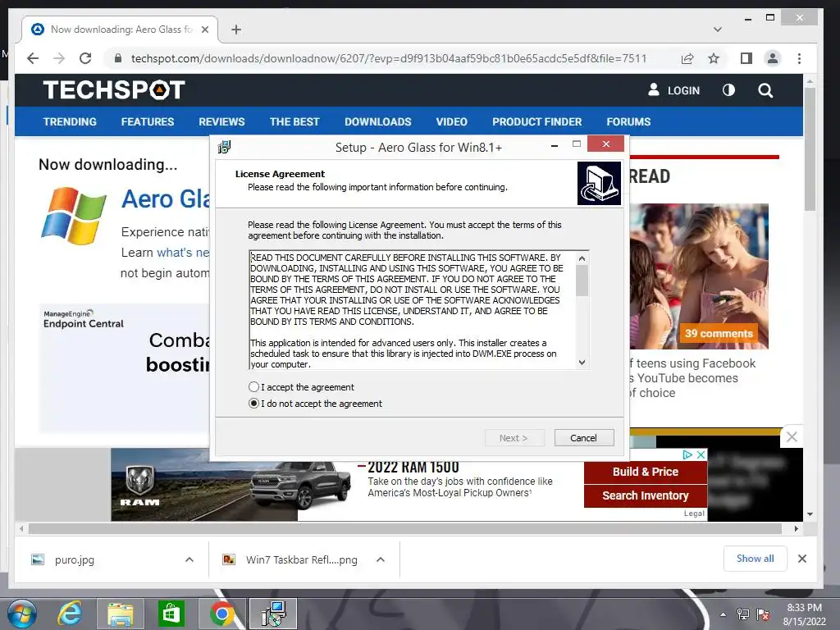Click scroll-down arrow of license text box
Screen dimensions: 840x630
pyautogui.click(x=582, y=362)
